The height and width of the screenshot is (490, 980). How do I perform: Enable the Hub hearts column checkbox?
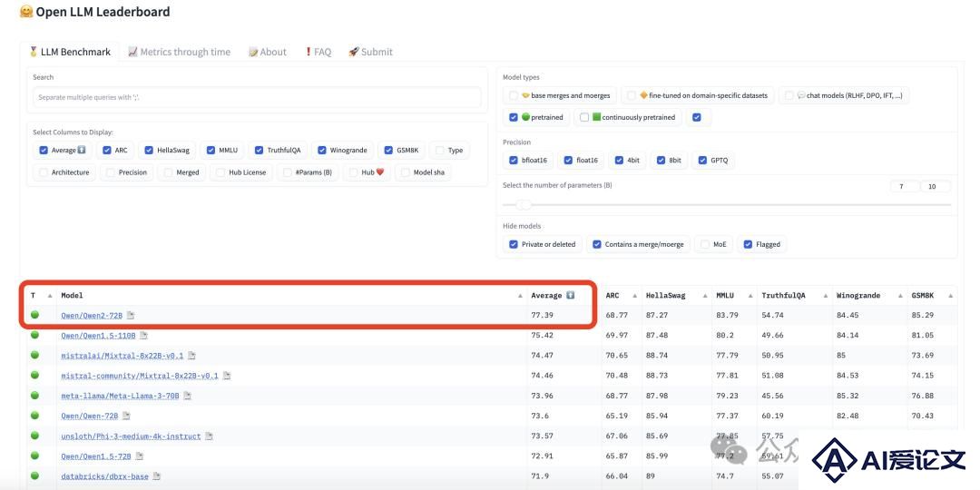click(354, 171)
